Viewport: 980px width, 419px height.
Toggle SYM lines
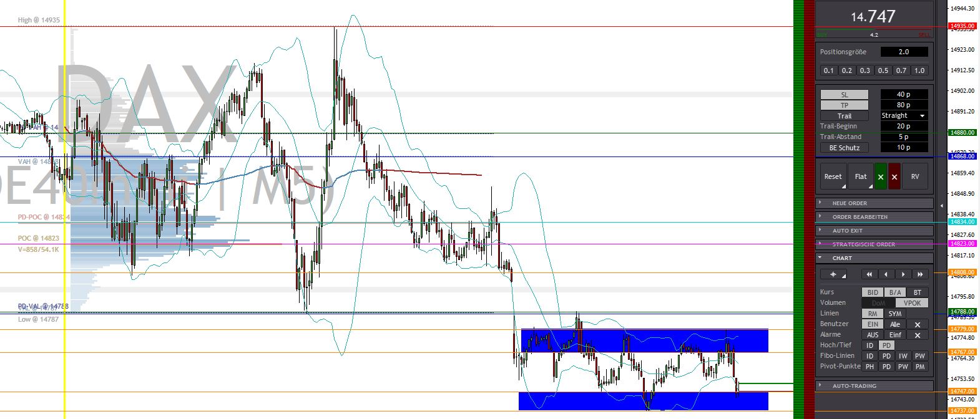click(895, 314)
